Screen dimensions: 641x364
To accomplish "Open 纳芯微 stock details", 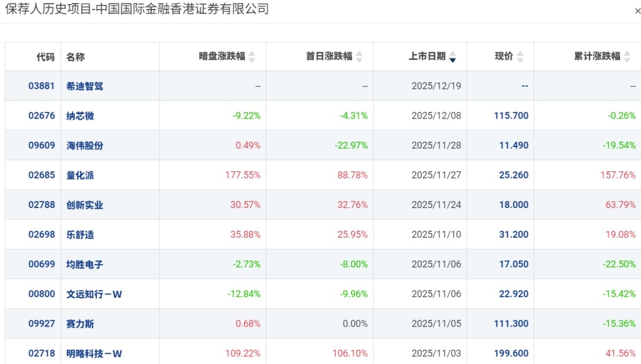I will click(80, 116).
